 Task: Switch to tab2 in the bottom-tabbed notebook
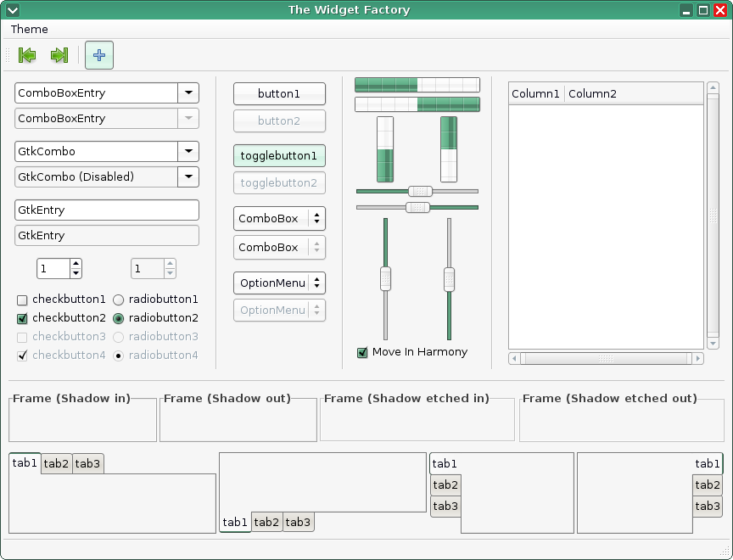coord(266,522)
